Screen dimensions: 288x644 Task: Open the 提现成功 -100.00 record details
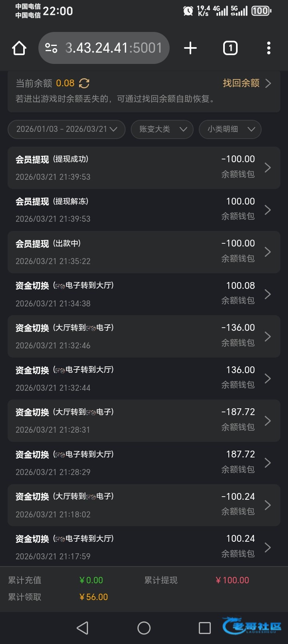click(x=144, y=168)
